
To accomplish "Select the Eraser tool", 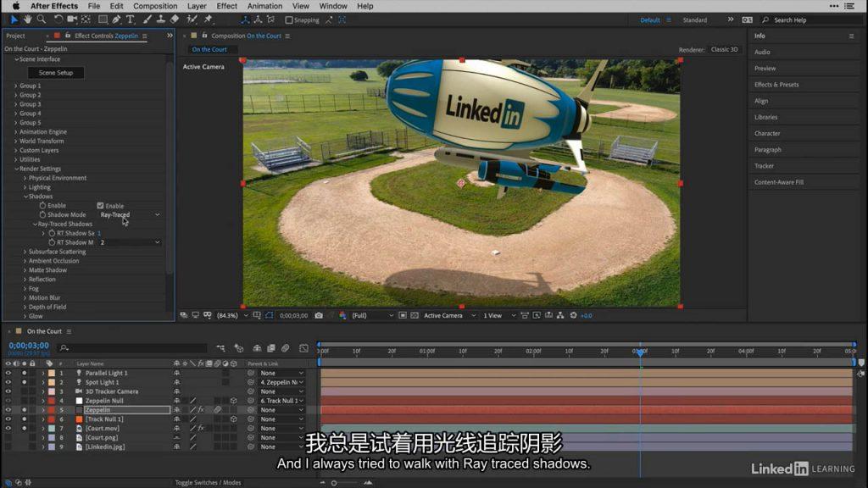I will coord(175,20).
